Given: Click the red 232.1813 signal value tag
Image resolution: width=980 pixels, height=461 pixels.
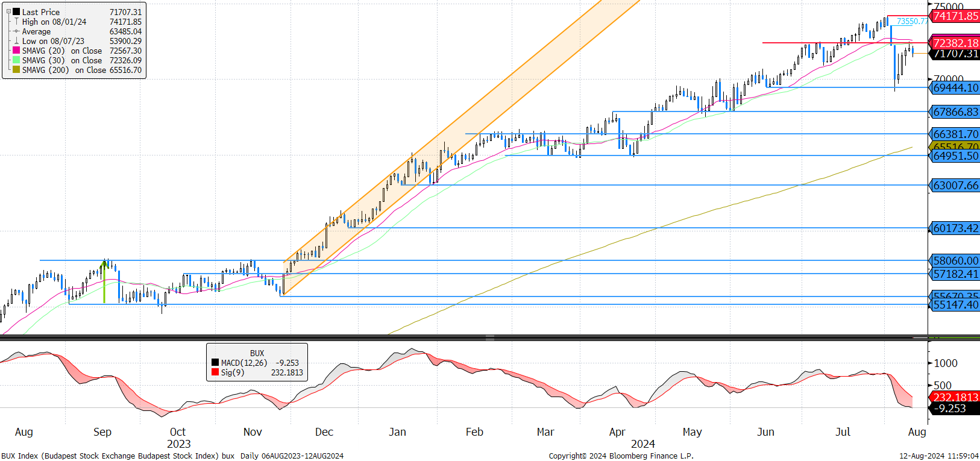Looking at the screenshot, I should coord(955,397).
